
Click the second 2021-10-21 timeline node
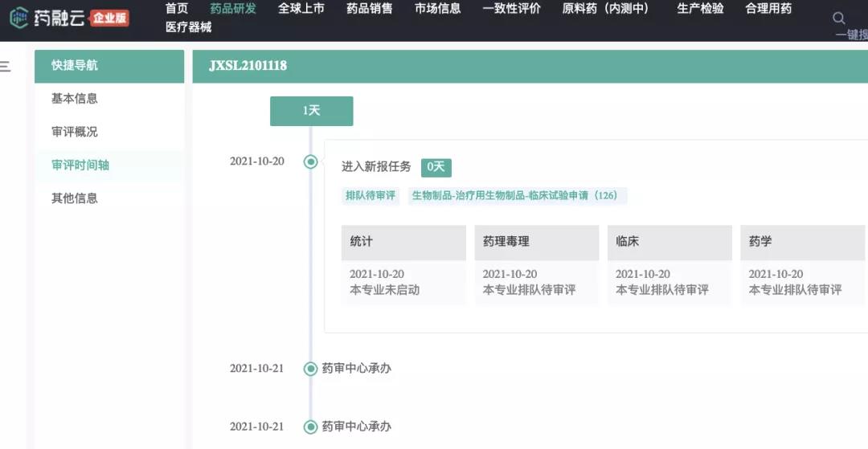click(310, 427)
